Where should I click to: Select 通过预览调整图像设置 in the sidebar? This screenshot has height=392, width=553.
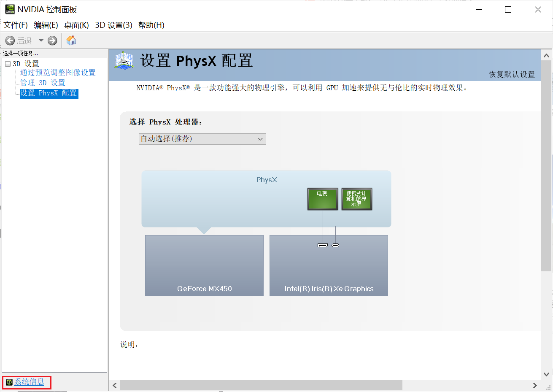[57, 73]
